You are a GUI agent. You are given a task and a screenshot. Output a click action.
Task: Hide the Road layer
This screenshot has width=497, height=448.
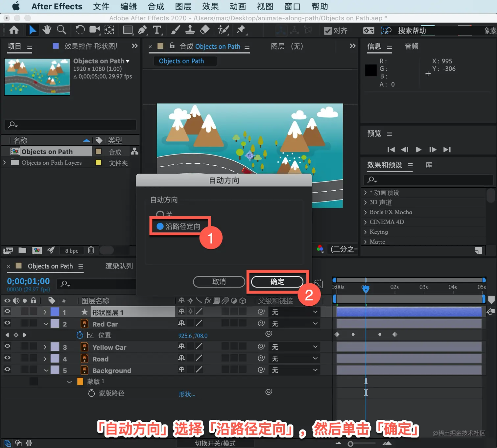coord(7,358)
